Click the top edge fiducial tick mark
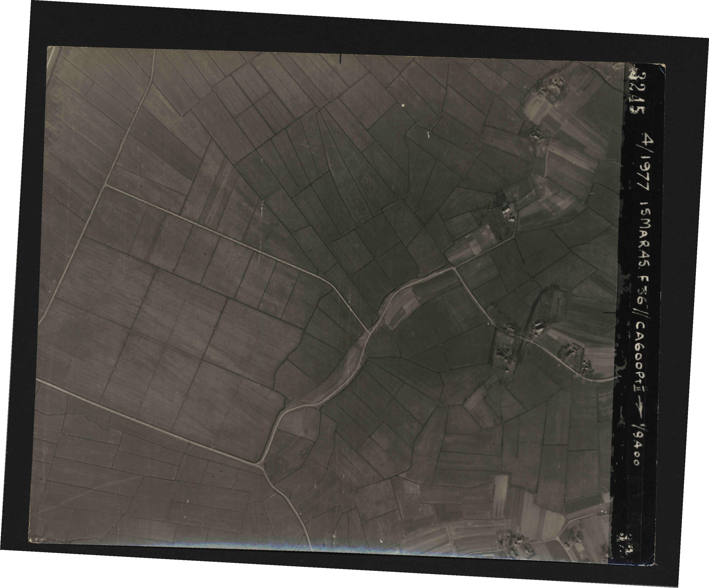Image resolution: width=709 pixels, height=588 pixels. (340, 59)
